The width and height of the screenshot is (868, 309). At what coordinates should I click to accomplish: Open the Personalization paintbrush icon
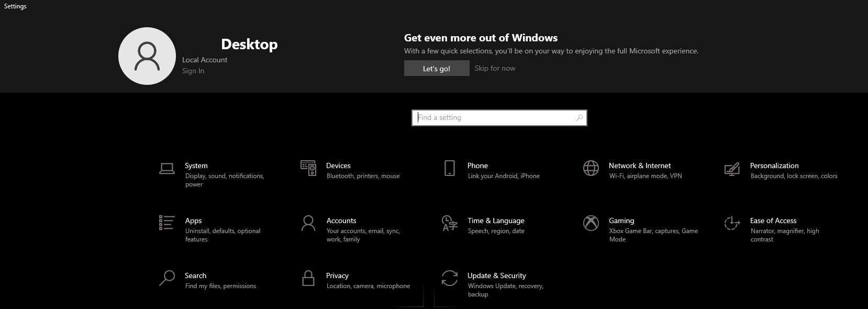click(x=732, y=169)
